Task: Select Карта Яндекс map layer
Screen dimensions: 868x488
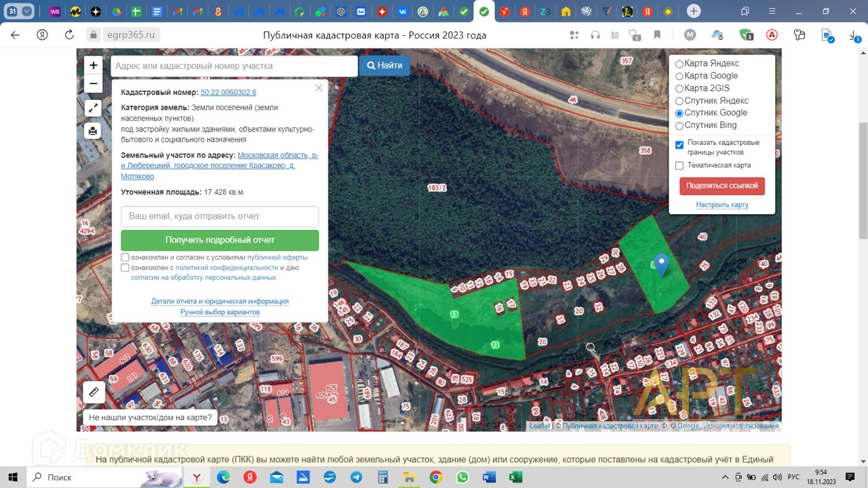Action: click(x=679, y=64)
